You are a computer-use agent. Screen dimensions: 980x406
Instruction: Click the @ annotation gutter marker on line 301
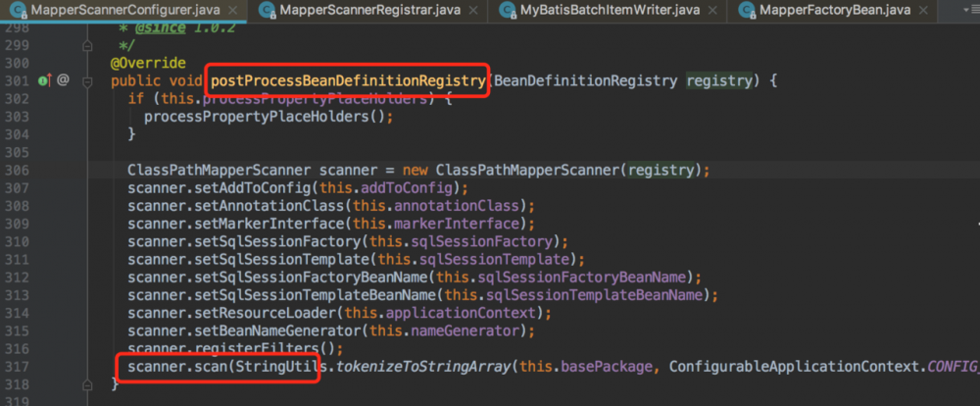coord(63,80)
